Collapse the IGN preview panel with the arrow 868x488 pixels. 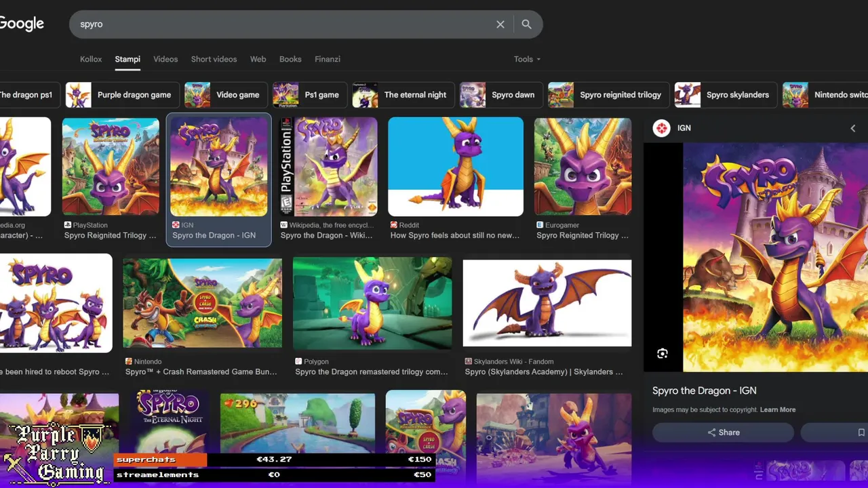pos(853,128)
